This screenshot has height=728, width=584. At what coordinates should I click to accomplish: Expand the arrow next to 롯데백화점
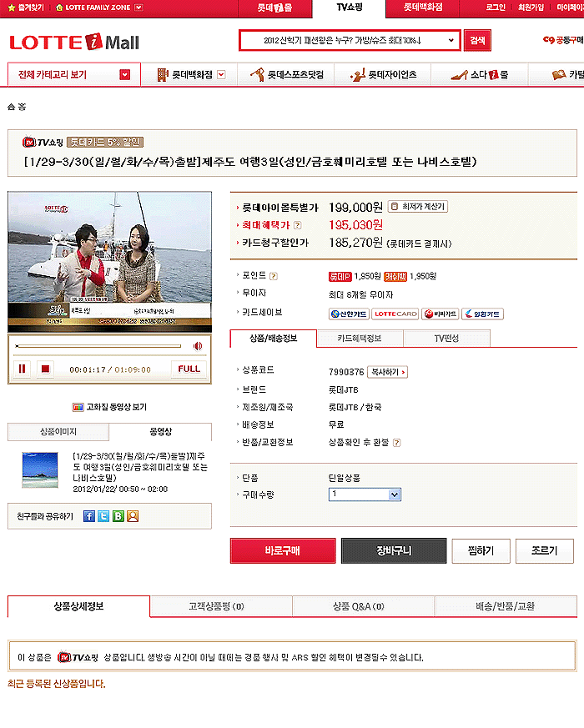[x=221, y=75]
